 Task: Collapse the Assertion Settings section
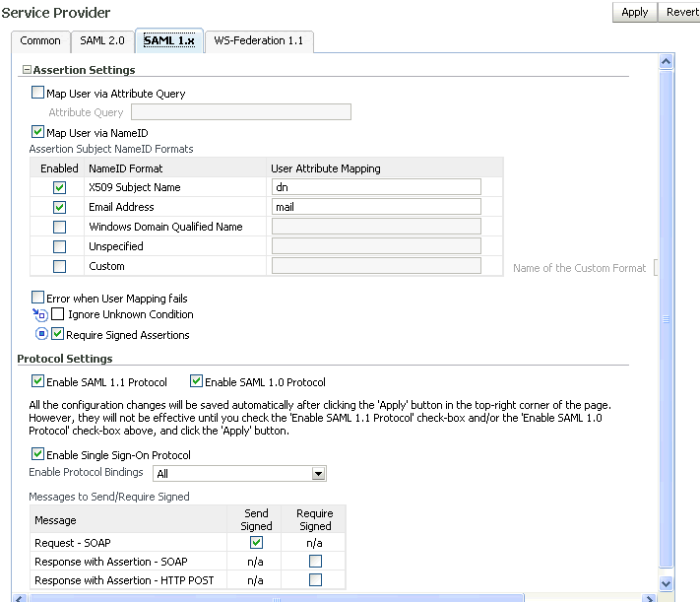coord(27,71)
